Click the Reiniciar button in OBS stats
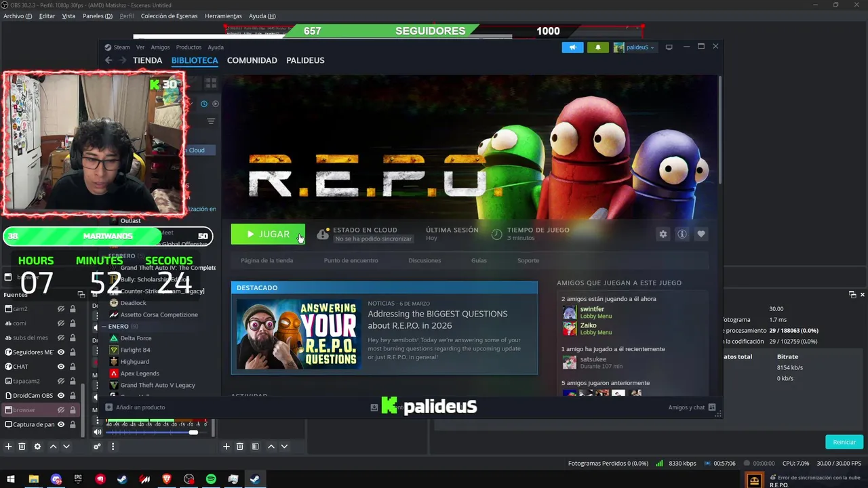 [x=844, y=442]
